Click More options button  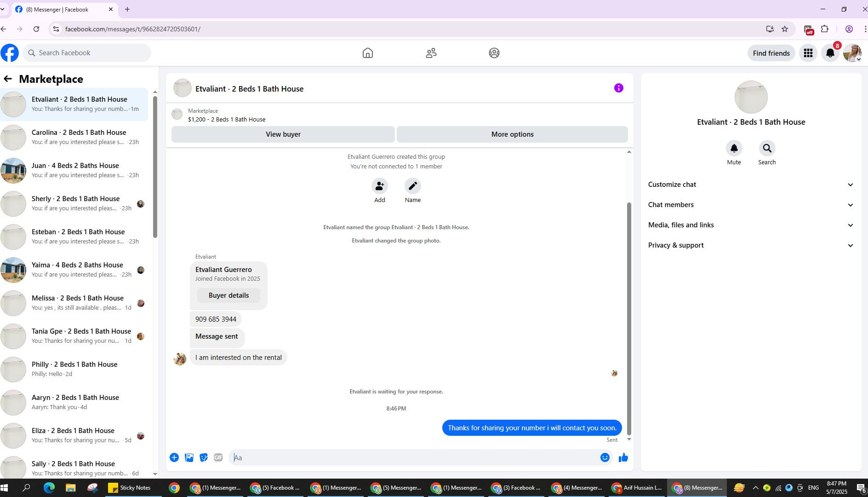point(512,134)
